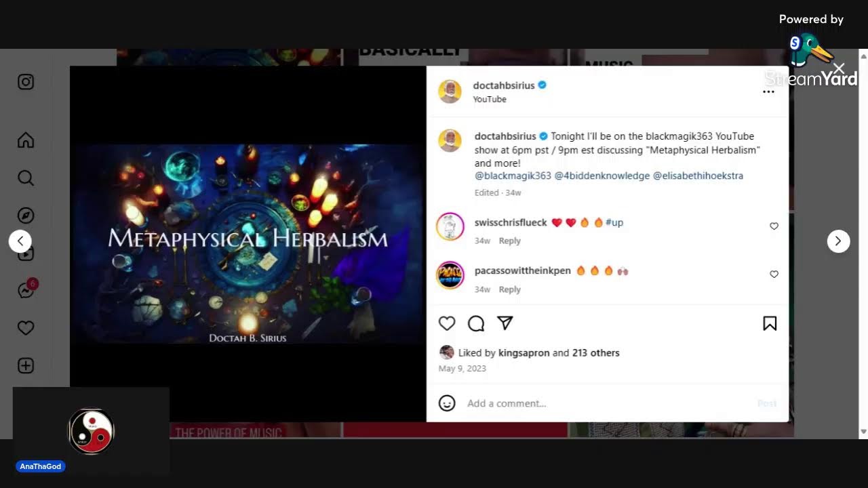Close the post with X icon
Image resolution: width=868 pixels, height=488 pixels.
pos(839,68)
